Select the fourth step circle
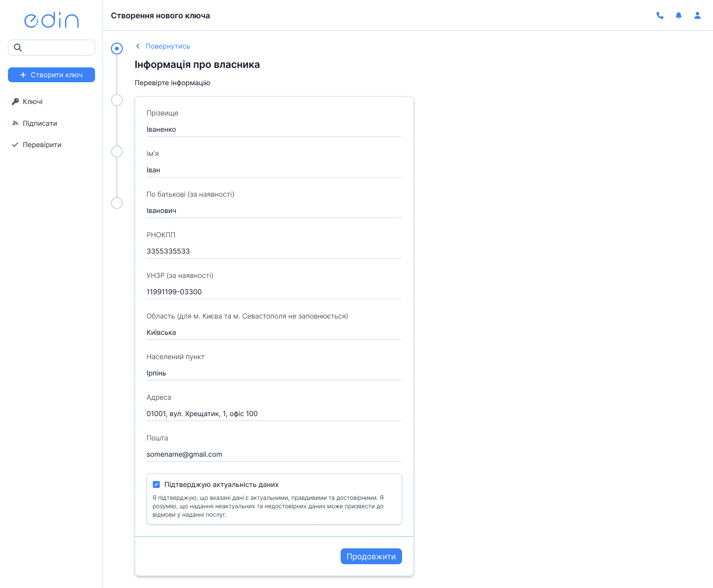Viewport: 713px width, 588px height. (x=117, y=203)
